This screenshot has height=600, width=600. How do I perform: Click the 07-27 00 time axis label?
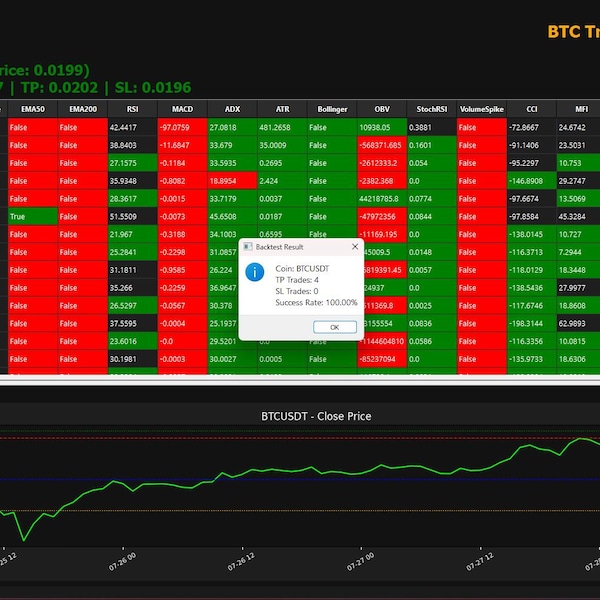tap(360, 561)
